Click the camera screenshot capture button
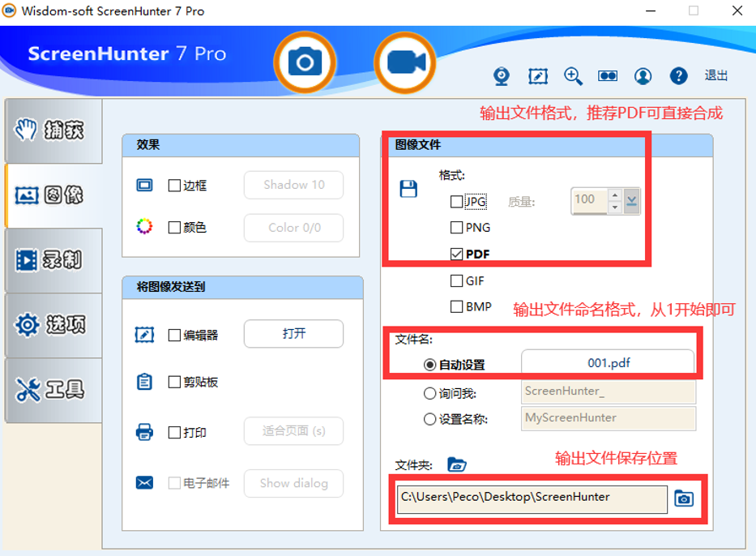 305,62
